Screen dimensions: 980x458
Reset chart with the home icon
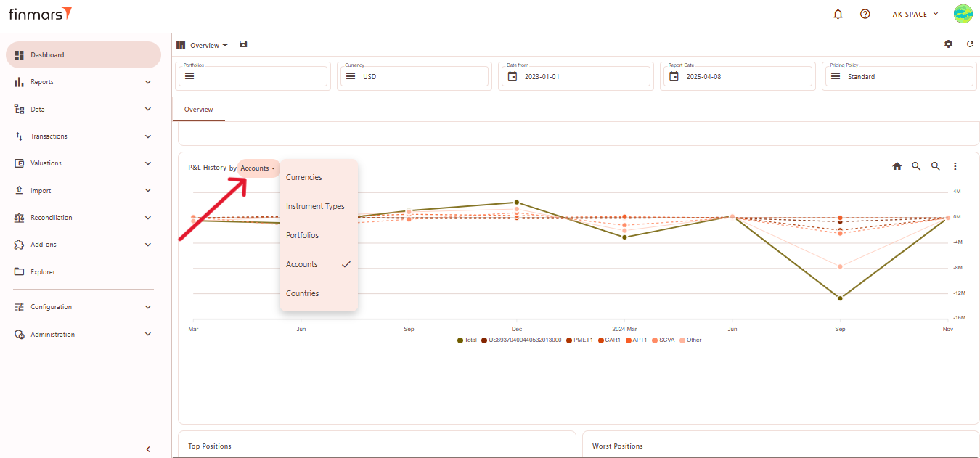click(897, 166)
